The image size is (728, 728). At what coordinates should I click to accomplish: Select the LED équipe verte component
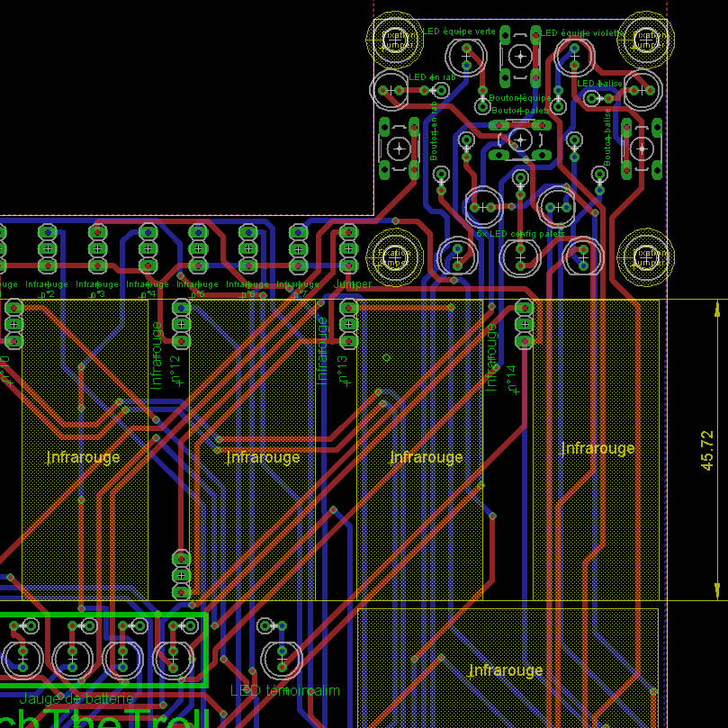point(466,58)
